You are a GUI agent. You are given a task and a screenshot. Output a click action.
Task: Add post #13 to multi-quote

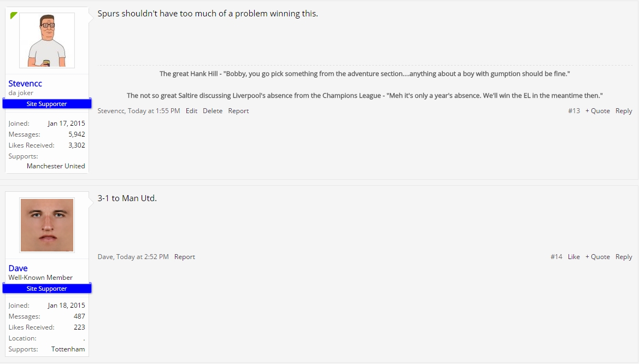coord(597,111)
